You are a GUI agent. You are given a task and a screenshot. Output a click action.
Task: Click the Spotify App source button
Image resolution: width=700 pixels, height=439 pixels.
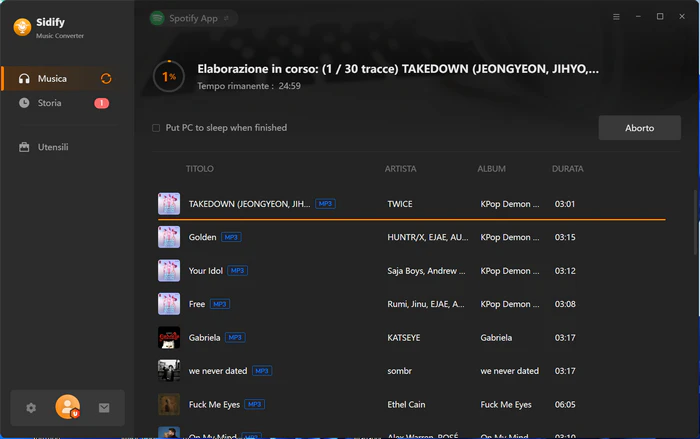tap(193, 18)
